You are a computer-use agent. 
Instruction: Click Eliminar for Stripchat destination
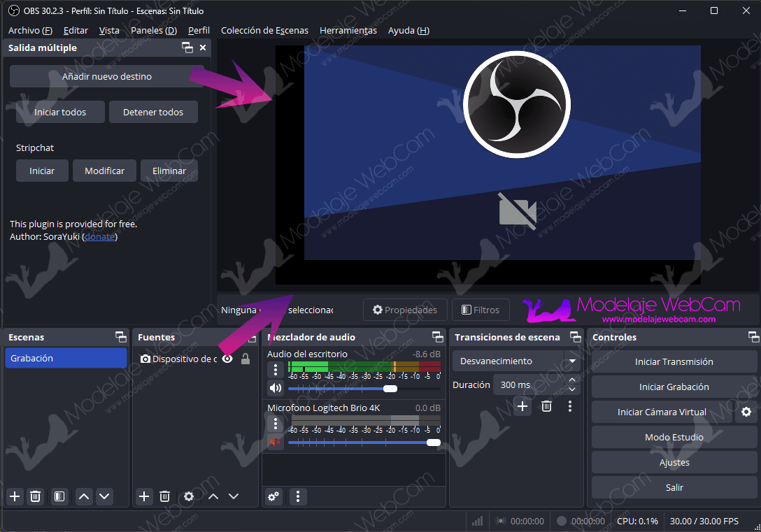169,171
